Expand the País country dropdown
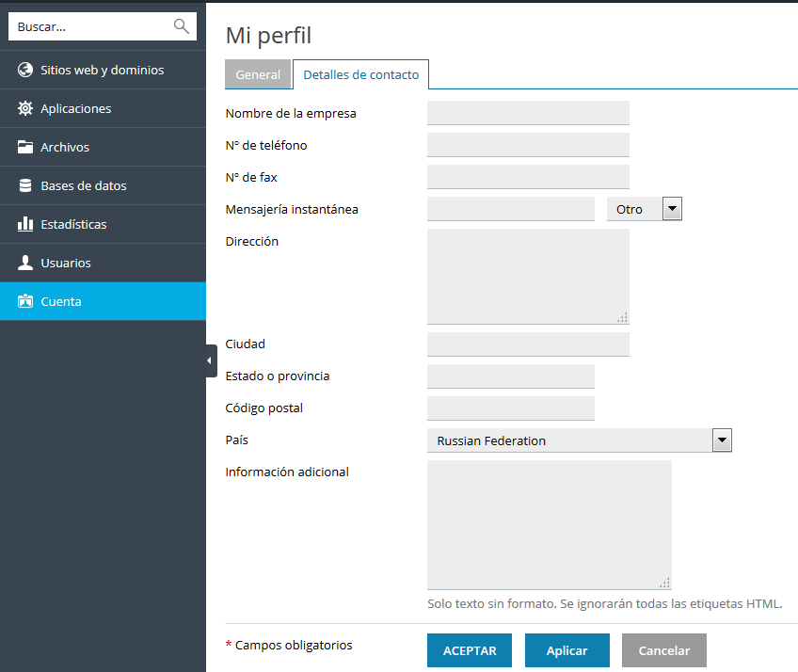The width and height of the screenshot is (798, 672). click(x=579, y=440)
